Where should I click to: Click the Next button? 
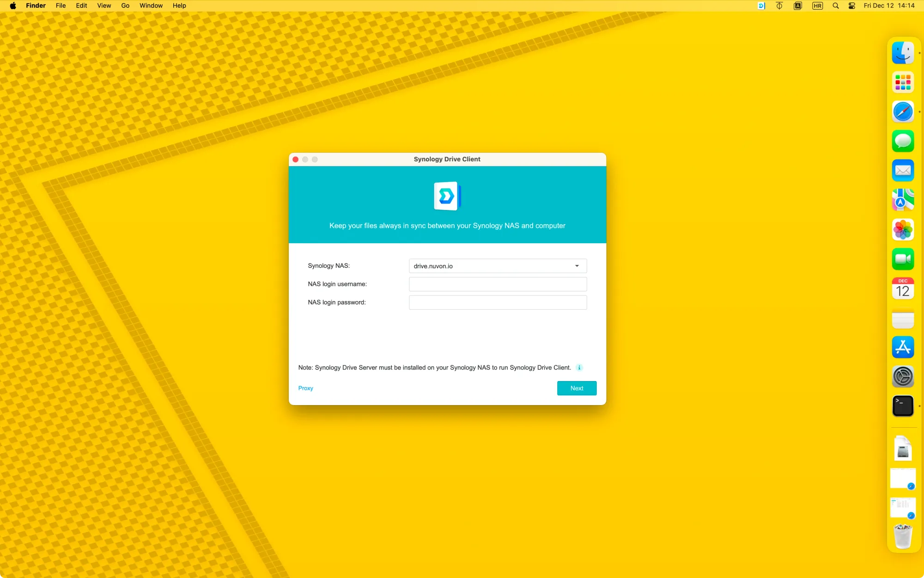(x=577, y=388)
